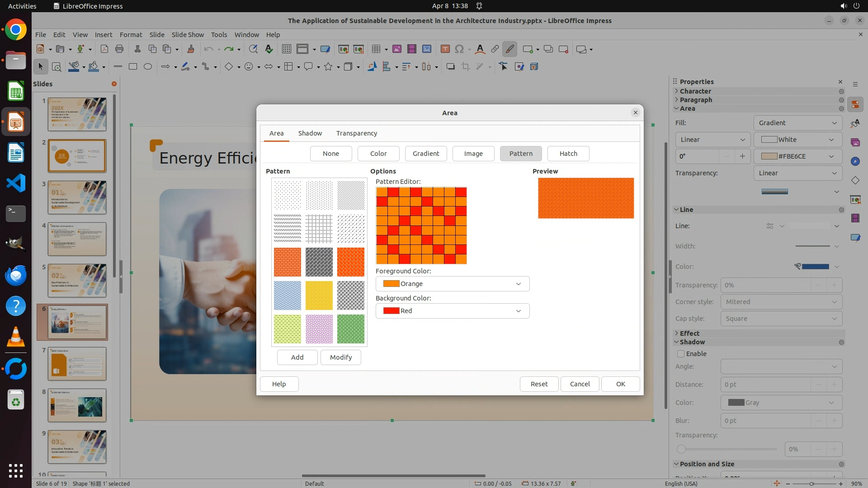
Task: Click the Modify pattern button
Action: click(x=340, y=357)
